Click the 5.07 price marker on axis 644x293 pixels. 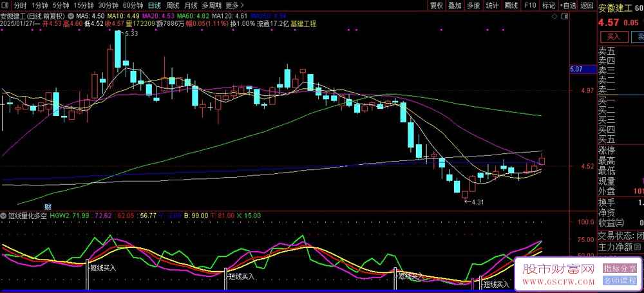(576, 68)
